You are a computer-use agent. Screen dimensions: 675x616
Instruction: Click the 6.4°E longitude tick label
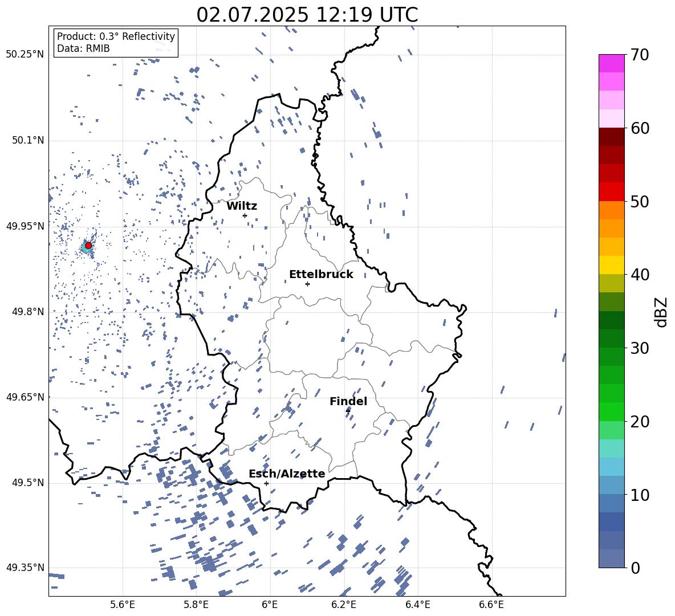pos(417,605)
